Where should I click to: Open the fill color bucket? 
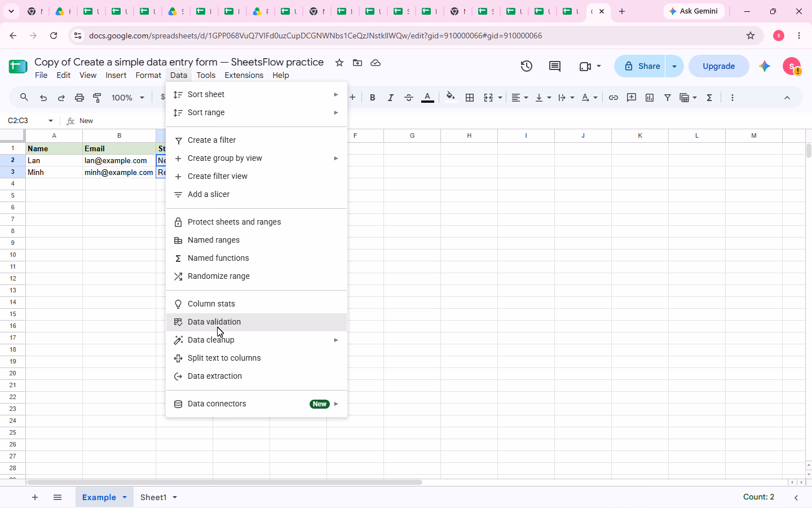pos(450,97)
